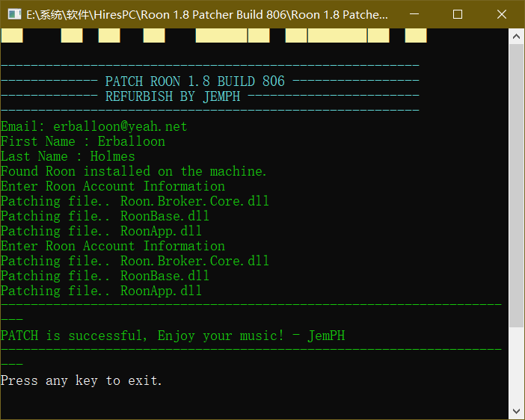This screenshot has height=420, width=525.
Task: Click the Last Name : Holmes line
Action: pyautogui.click(x=68, y=156)
